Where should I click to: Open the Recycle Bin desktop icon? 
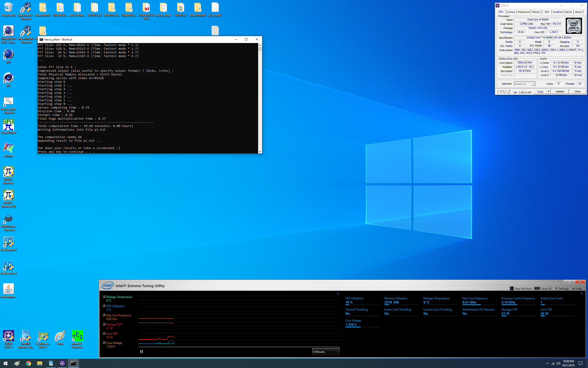(8, 9)
